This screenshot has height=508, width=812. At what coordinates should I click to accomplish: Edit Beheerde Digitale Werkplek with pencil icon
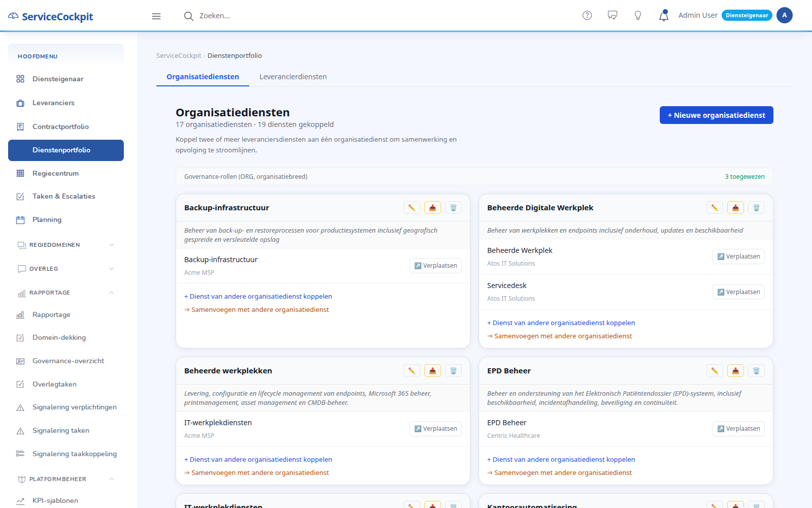click(x=715, y=208)
